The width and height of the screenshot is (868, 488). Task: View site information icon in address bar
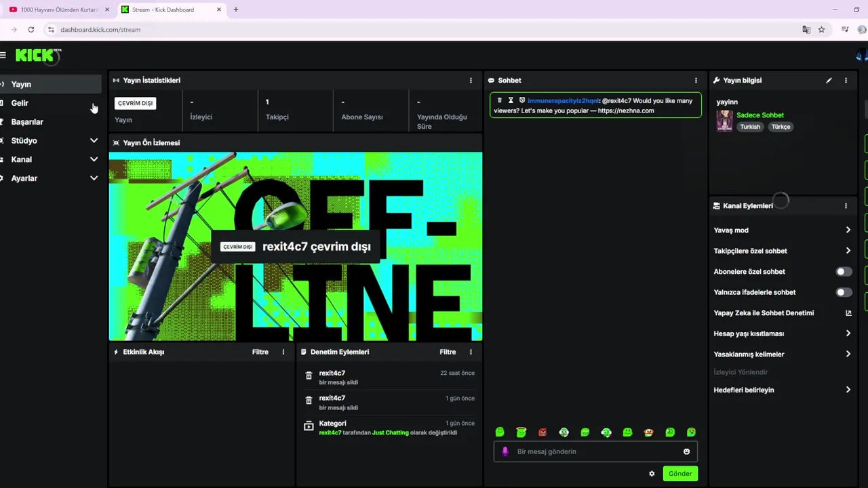click(50, 30)
